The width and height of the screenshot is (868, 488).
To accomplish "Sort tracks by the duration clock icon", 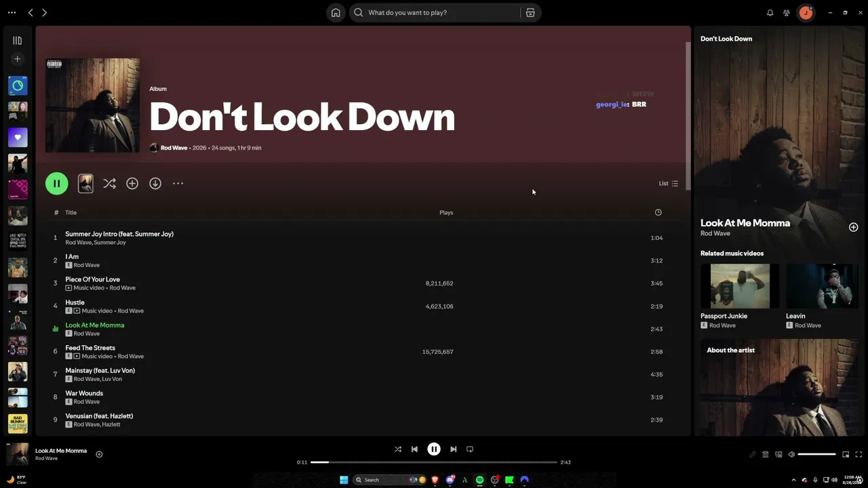I will (x=658, y=213).
